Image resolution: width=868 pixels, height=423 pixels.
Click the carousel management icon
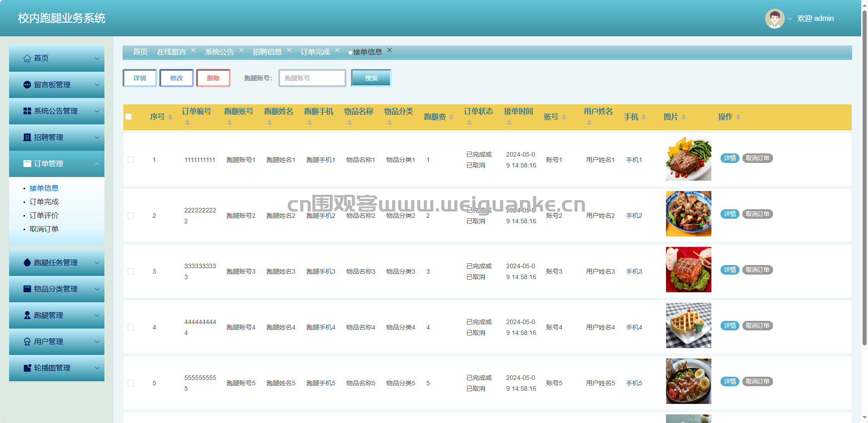point(27,368)
